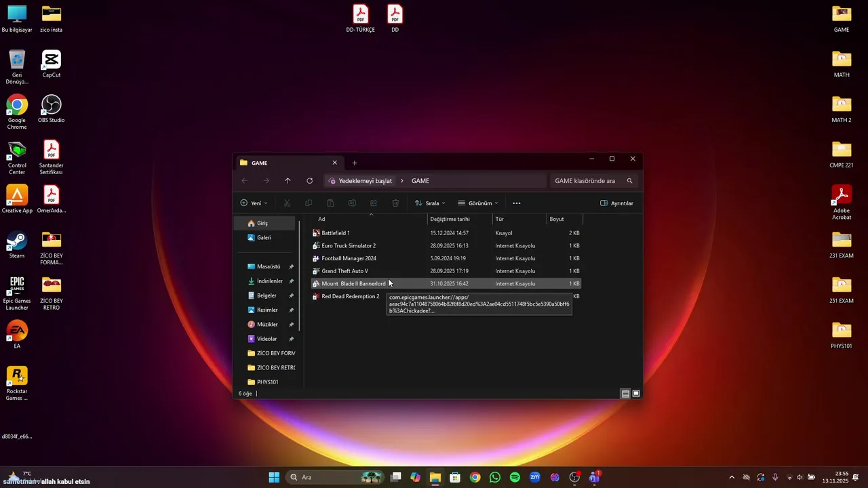
Task: Select the CapCut desktop shortcut
Action: [x=52, y=64]
